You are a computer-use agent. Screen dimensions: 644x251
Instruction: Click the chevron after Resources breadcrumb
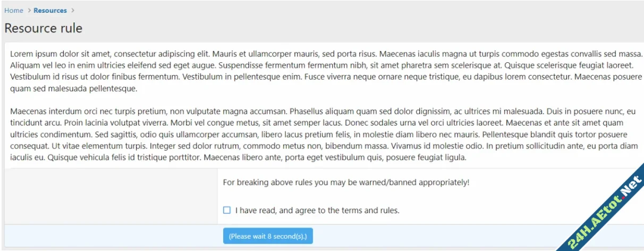73,11
